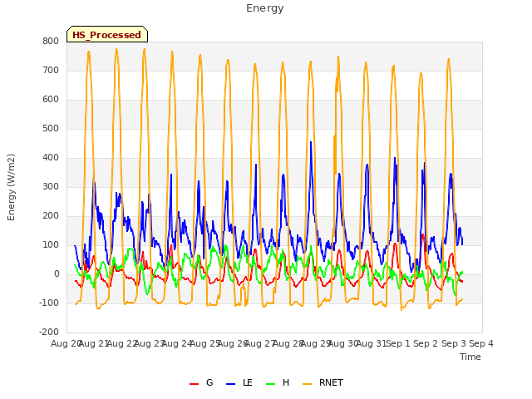
Task: Click the Sep 3 x-axis tick label
Action: (454, 343)
